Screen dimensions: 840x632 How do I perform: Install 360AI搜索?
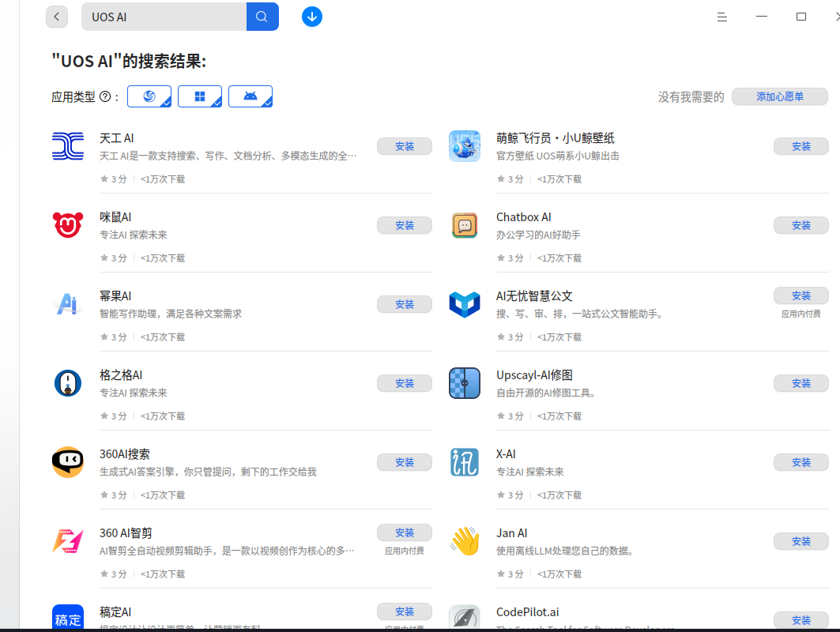point(405,462)
